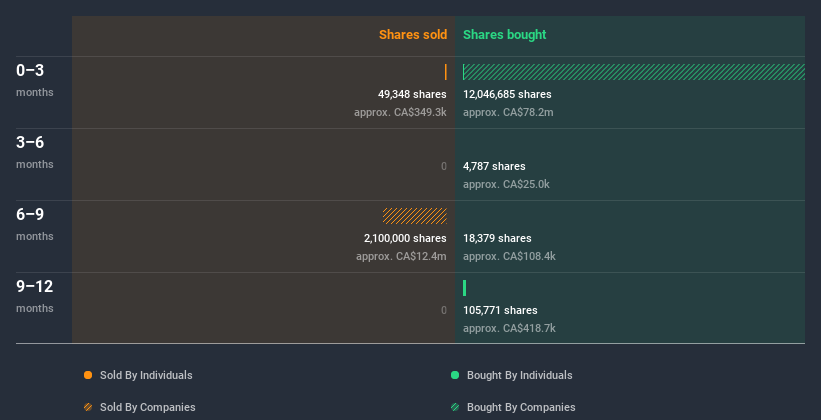The height and width of the screenshot is (420, 821).
Task: Click approx. CA$25.0k text
Action: click(x=506, y=184)
